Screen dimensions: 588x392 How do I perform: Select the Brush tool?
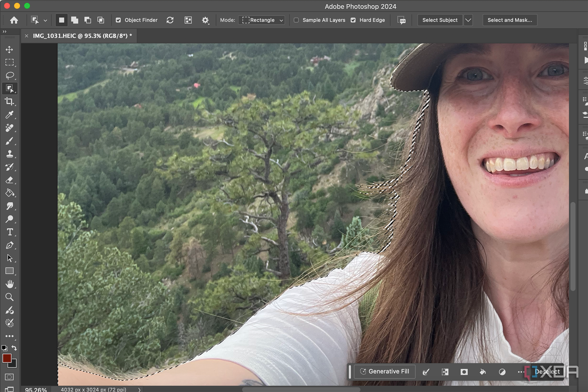pyautogui.click(x=9, y=141)
